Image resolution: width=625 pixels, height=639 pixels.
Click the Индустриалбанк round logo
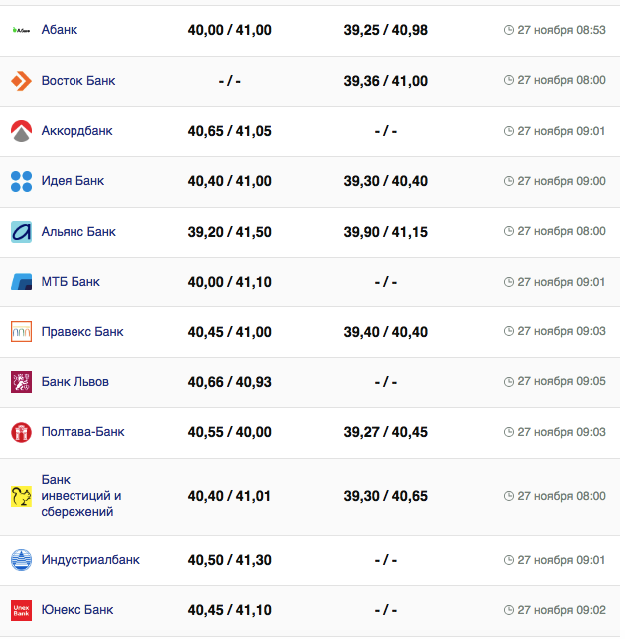tap(21, 560)
